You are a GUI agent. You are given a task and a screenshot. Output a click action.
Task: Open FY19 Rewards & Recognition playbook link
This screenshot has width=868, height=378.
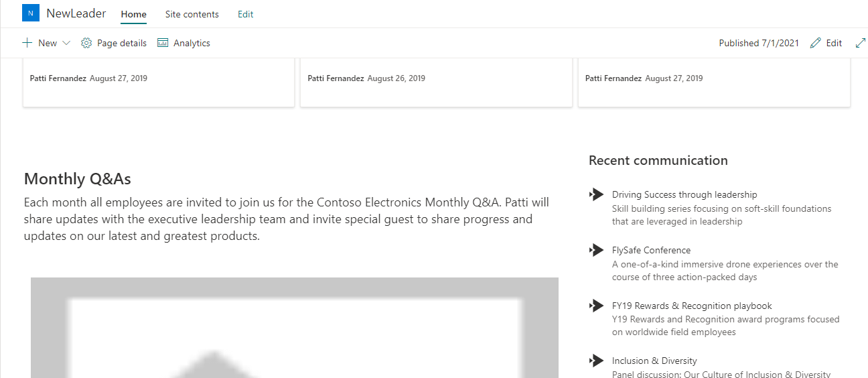pyautogui.click(x=692, y=306)
